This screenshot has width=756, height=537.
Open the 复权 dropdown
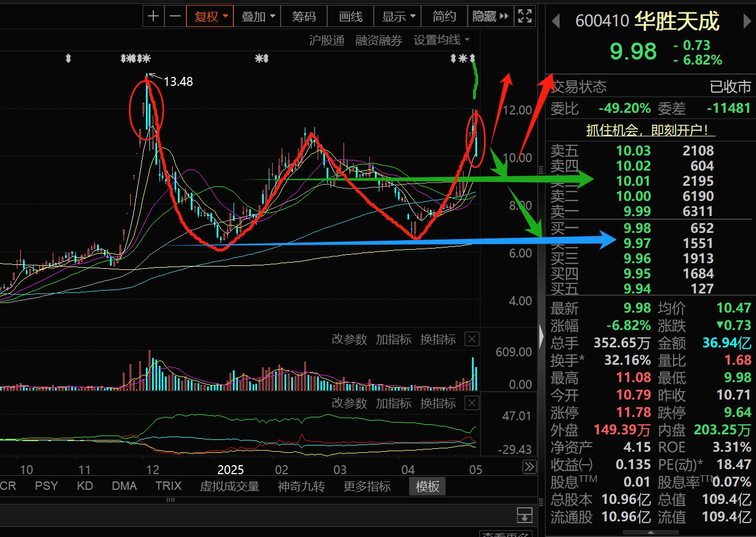tap(210, 16)
